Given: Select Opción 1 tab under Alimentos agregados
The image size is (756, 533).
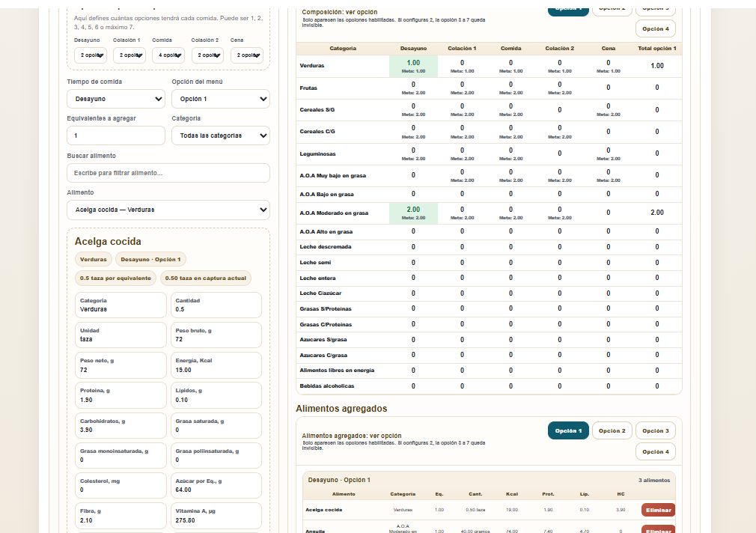Looking at the screenshot, I should [x=568, y=430].
